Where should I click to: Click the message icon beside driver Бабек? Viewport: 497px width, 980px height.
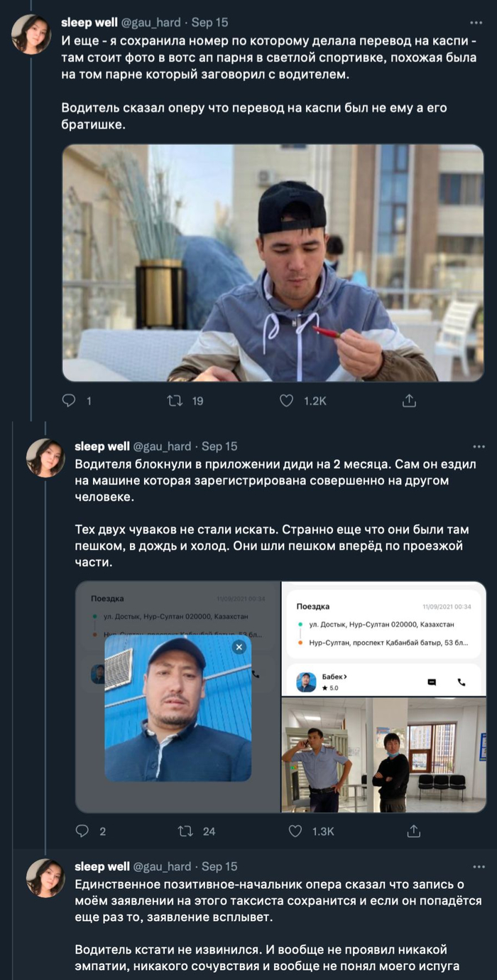click(x=431, y=682)
